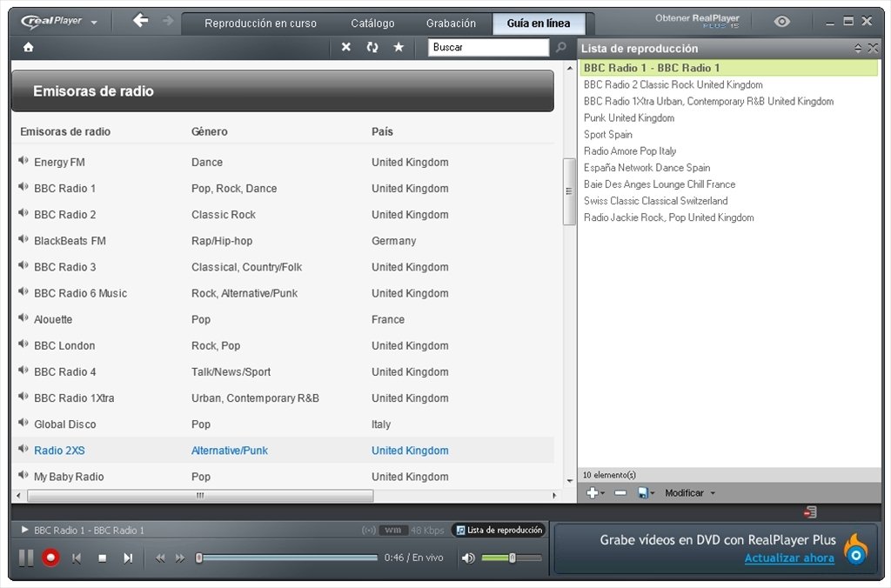The width and height of the screenshot is (891, 588).
Task: Open the RealPlayer logo menu
Action: tap(59, 22)
